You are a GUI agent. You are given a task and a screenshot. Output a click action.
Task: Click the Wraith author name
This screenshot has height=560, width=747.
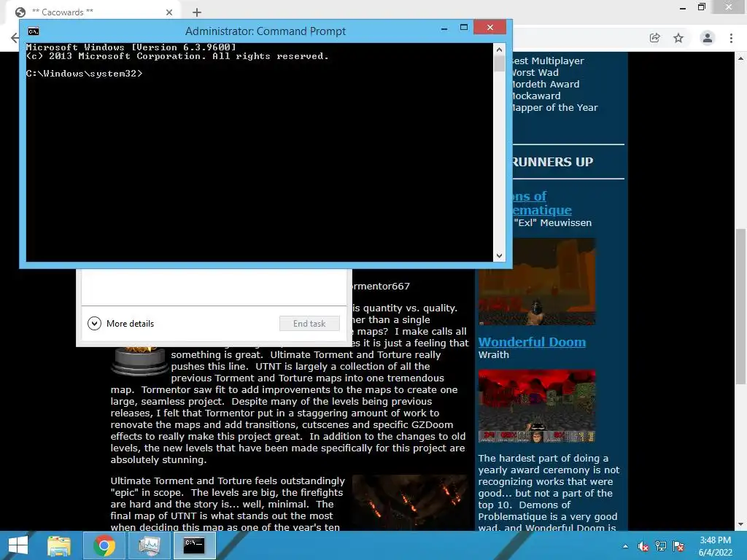pos(494,355)
